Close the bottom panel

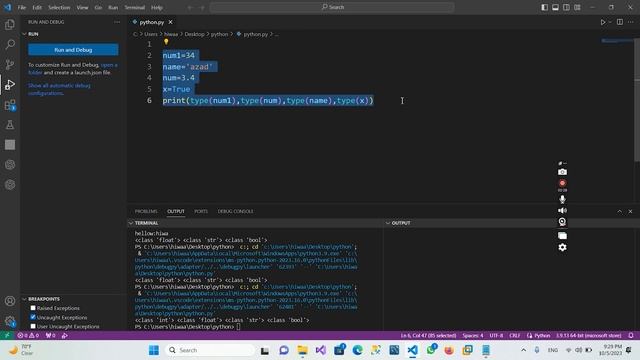[630, 211]
